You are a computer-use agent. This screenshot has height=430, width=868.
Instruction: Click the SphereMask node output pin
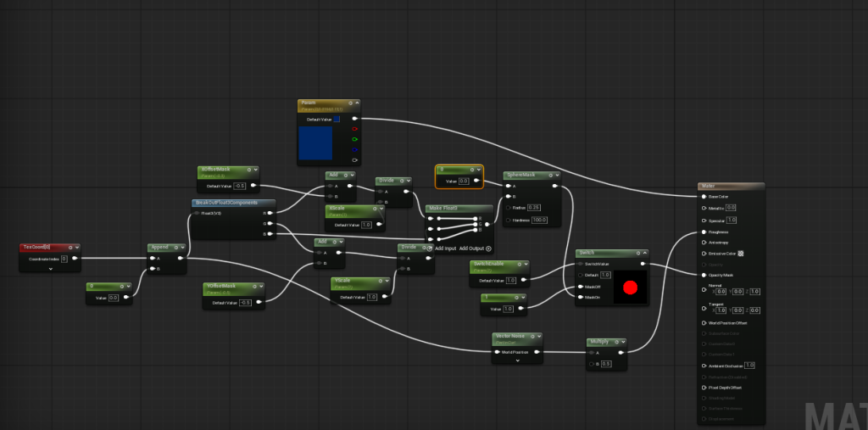pos(555,186)
